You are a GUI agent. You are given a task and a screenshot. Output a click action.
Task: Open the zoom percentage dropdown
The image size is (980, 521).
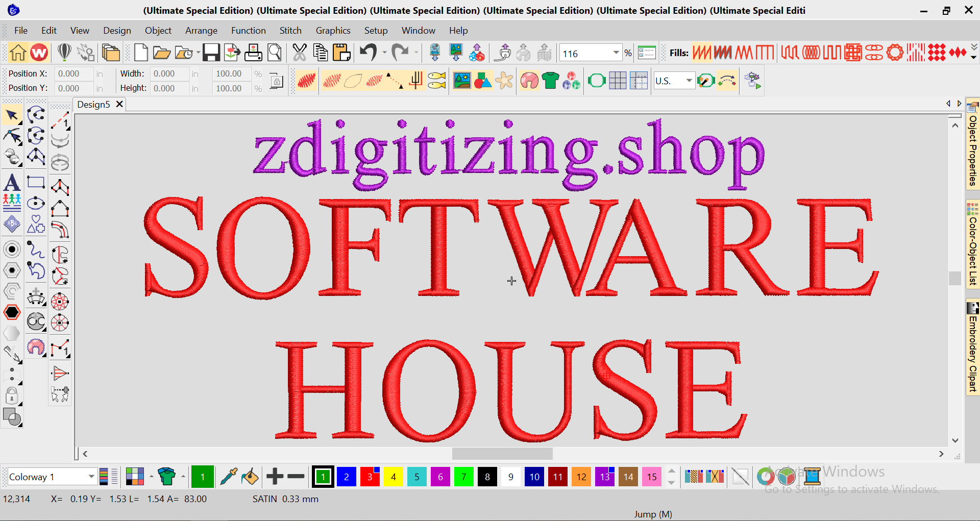pos(616,53)
